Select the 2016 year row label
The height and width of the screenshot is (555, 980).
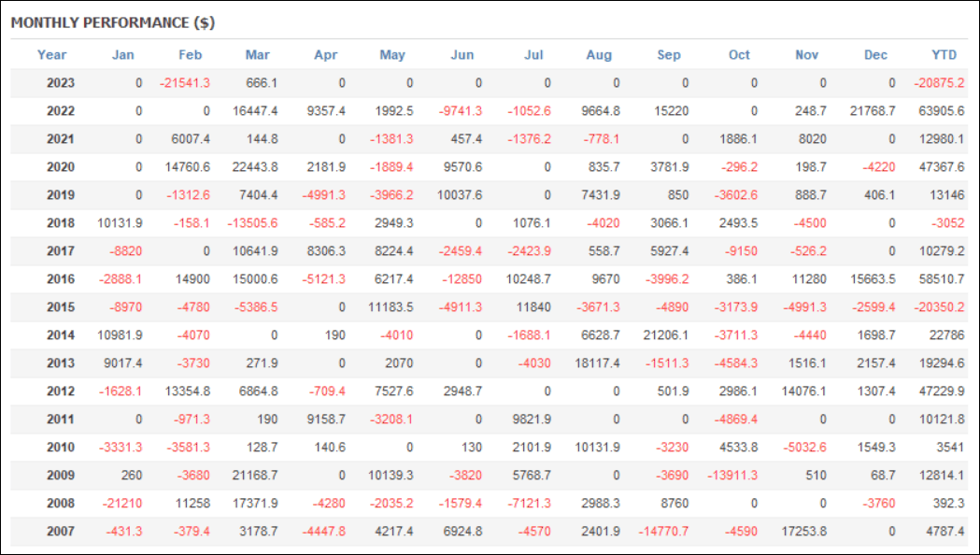(x=60, y=279)
